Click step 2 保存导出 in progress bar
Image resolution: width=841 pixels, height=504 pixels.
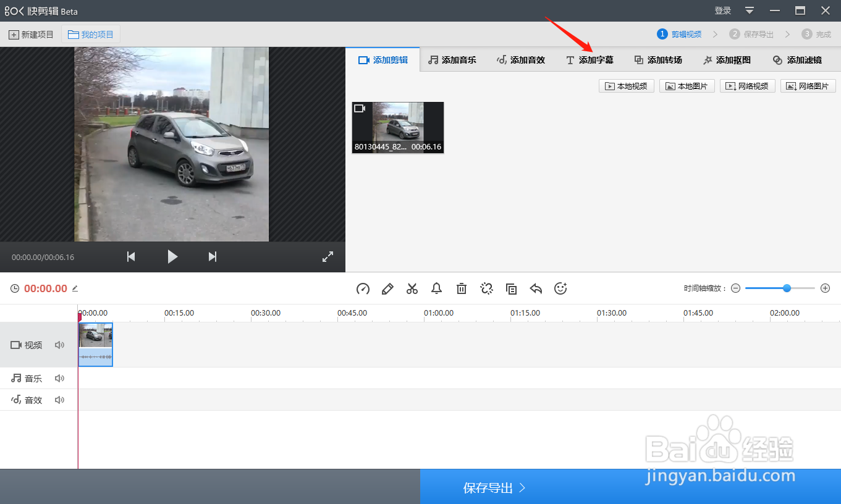(751, 34)
